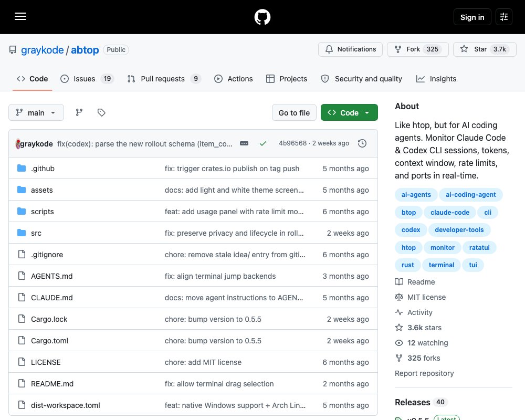Expand the commit message ellipsis icon
The image size is (525, 420).
pyautogui.click(x=244, y=144)
